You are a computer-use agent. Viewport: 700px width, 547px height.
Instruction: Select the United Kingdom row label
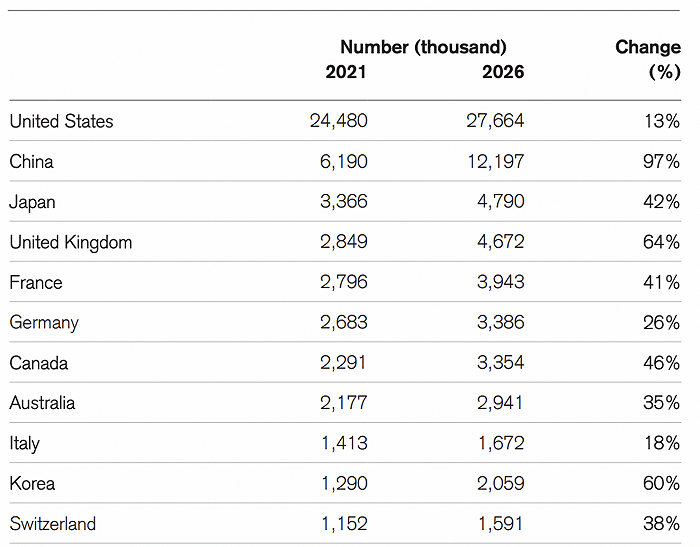click(70, 242)
